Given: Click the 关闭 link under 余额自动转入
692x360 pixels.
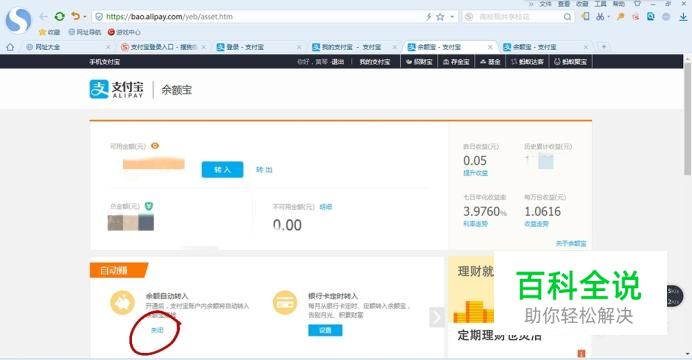Looking at the screenshot, I should coord(157,330).
